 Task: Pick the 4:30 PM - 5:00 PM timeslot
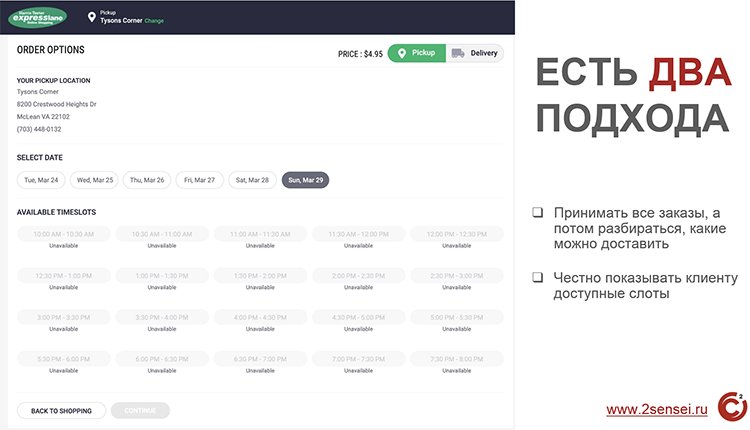359,318
